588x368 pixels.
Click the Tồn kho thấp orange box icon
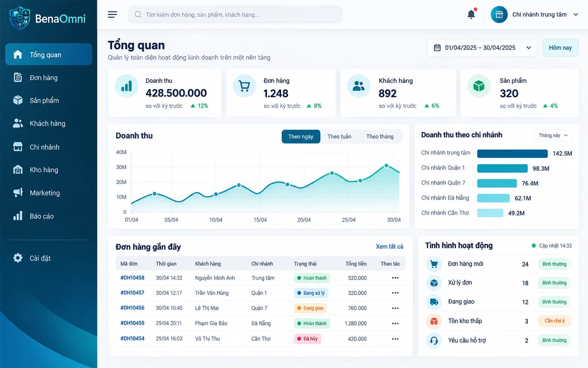click(434, 321)
